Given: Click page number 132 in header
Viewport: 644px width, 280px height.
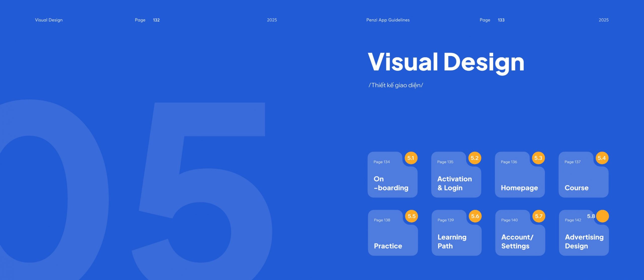Looking at the screenshot, I should click(156, 20).
